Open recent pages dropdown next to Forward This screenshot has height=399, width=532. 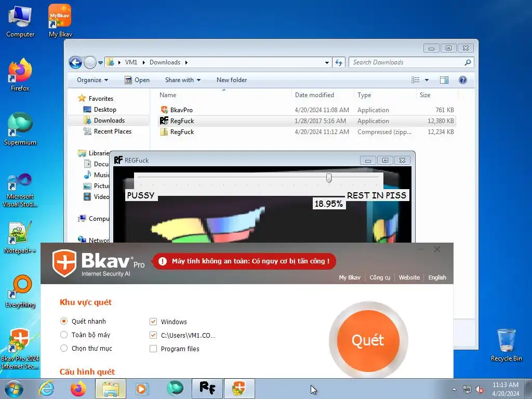click(100, 63)
